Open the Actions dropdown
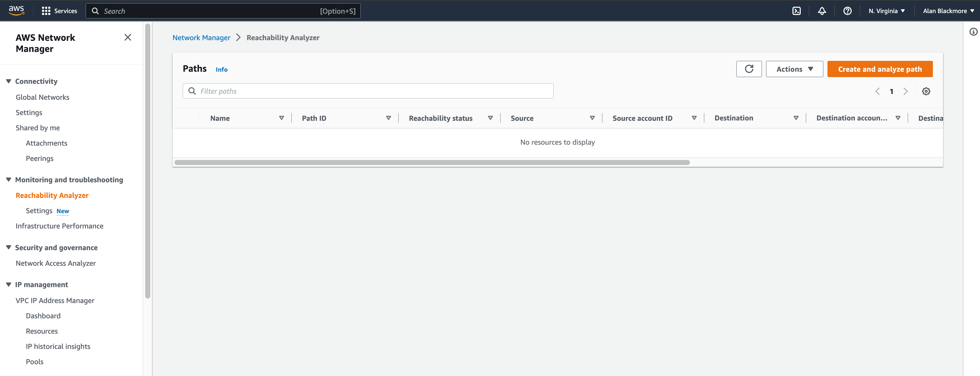Screen dimensions: 980x376 click(794, 69)
